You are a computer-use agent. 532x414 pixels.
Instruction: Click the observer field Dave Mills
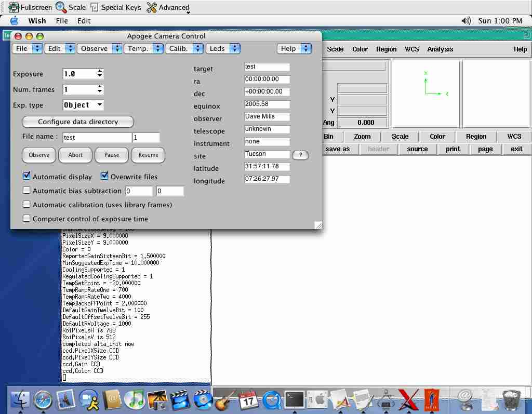[267, 117]
